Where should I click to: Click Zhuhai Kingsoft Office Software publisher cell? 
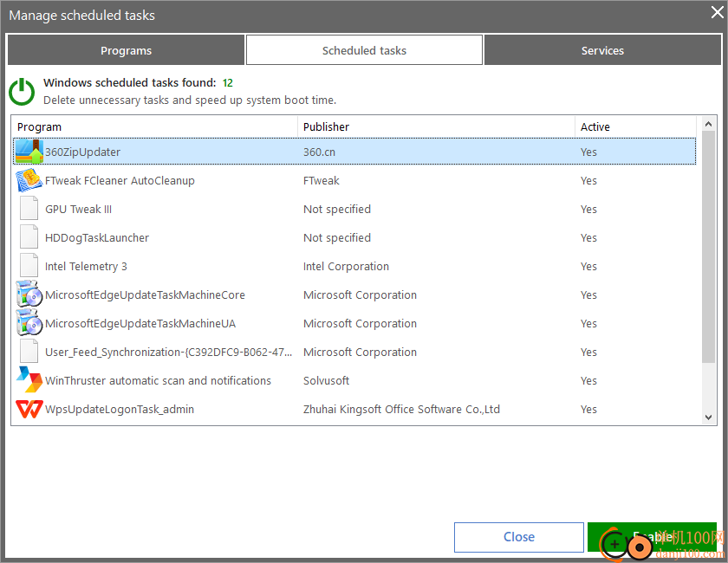tap(401, 410)
